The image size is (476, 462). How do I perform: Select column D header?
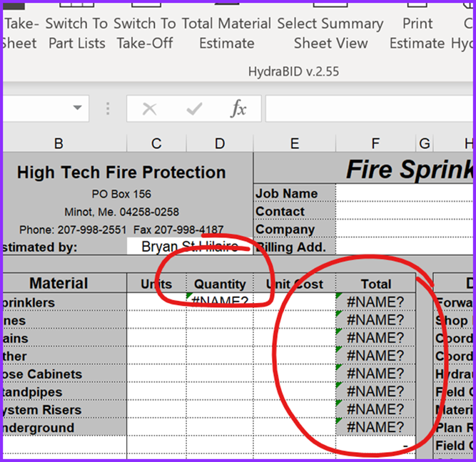click(219, 144)
